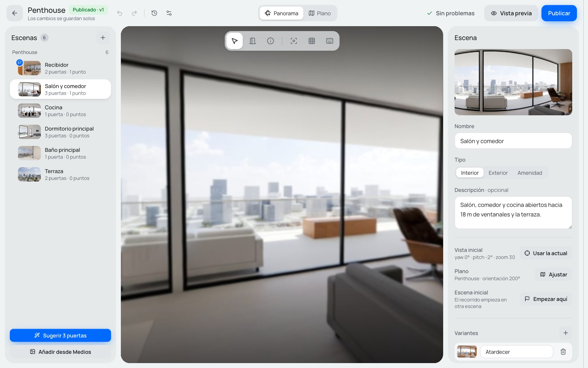Select the Terraza scene
588x368 pixels.
tap(60, 174)
